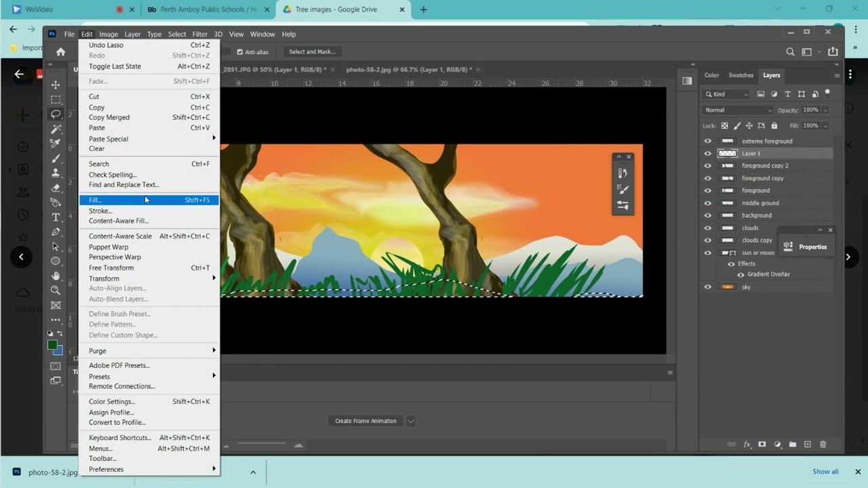The height and width of the screenshot is (488, 868).
Task: Click the Photoshop Home icon
Action: pyautogui.click(x=60, y=52)
